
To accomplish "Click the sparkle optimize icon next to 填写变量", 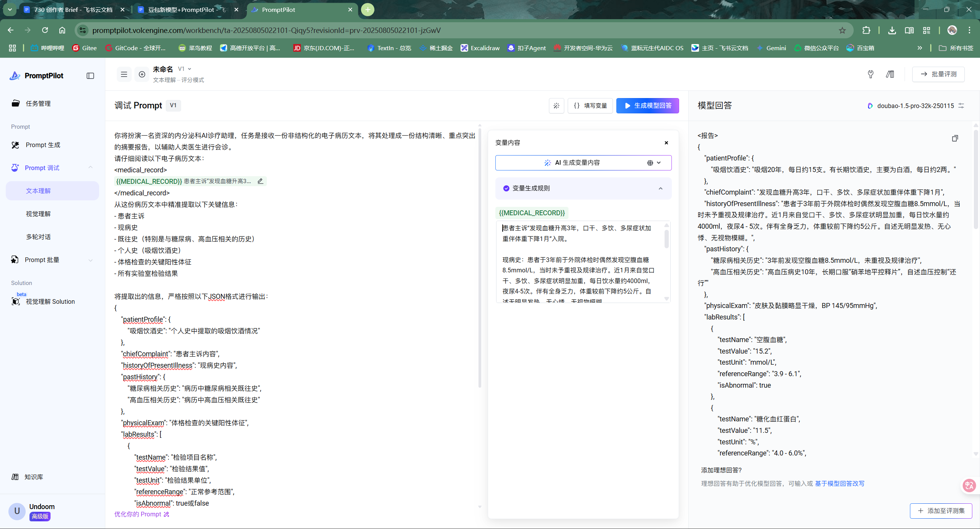I will (556, 106).
